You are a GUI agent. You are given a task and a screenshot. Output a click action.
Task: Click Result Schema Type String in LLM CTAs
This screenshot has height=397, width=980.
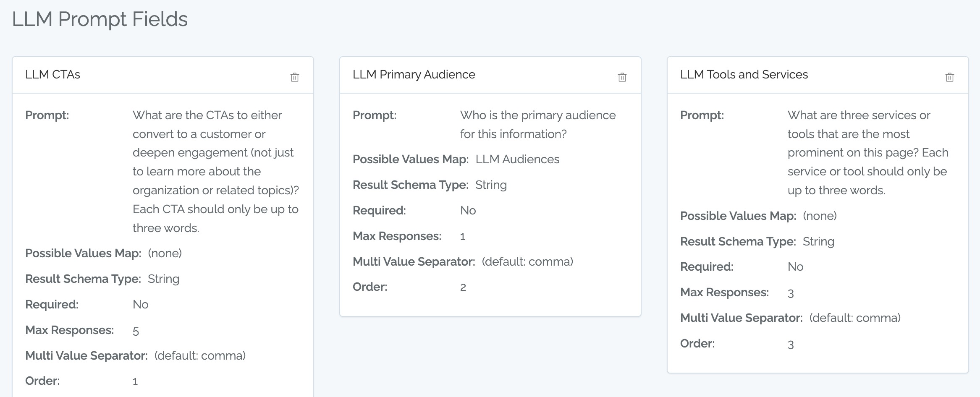point(163,279)
